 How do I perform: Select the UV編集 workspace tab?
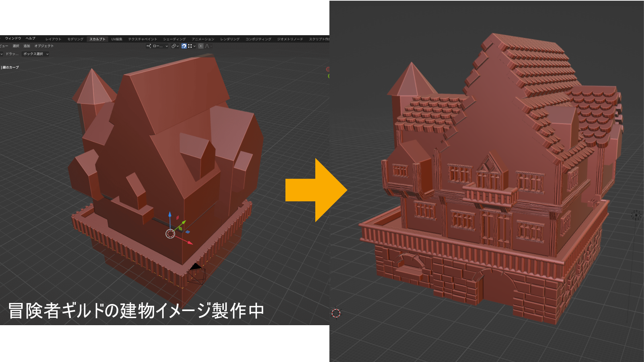tap(117, 39)
